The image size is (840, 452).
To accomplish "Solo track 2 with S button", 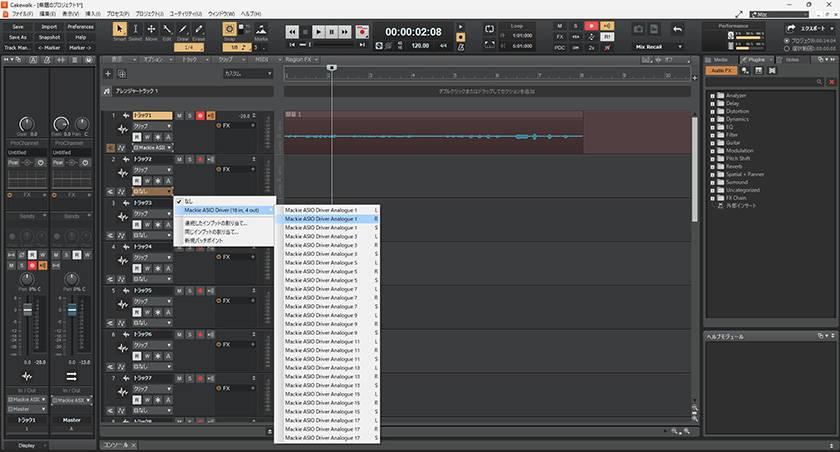I will click(189, 159).
